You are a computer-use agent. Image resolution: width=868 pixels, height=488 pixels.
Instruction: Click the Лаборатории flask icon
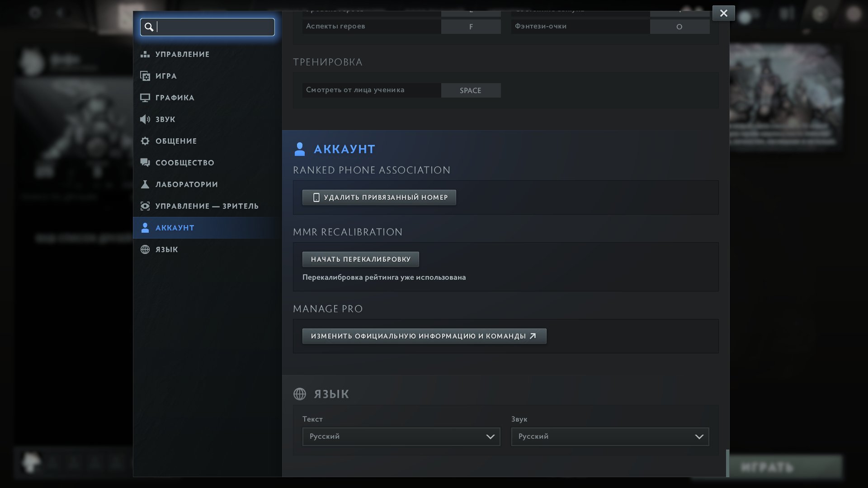click(145, 184)
